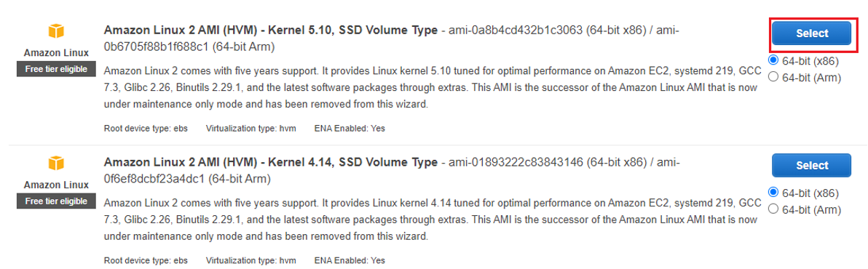Click the orange box icon for Kernel 5.10 AMI
This screenshot has height=269, width=868.
point(57,31)
